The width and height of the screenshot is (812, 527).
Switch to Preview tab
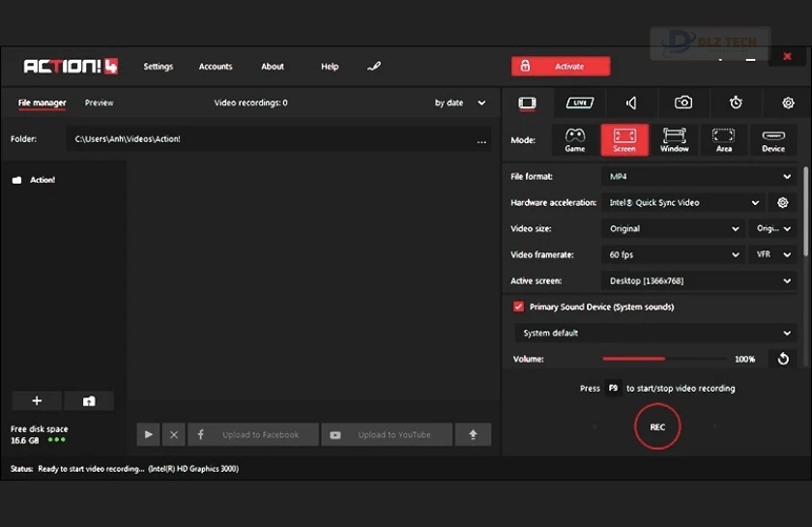99,102
